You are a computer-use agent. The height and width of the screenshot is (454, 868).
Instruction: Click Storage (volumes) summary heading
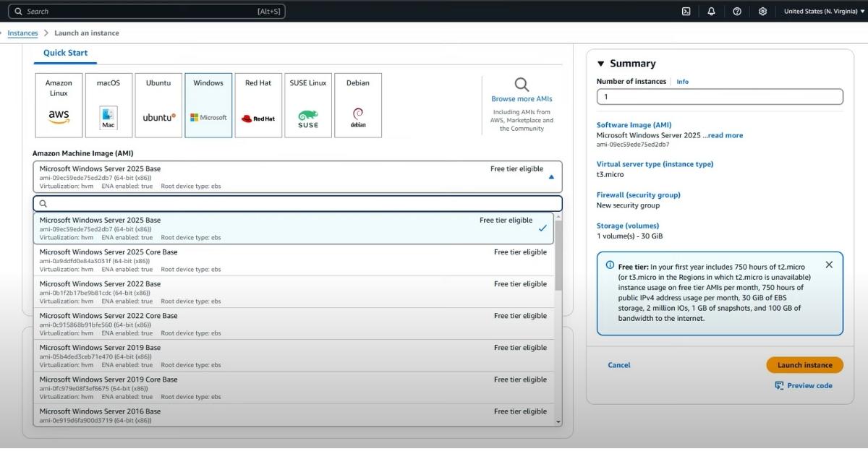pyautogui.click(x=628, y=226)
